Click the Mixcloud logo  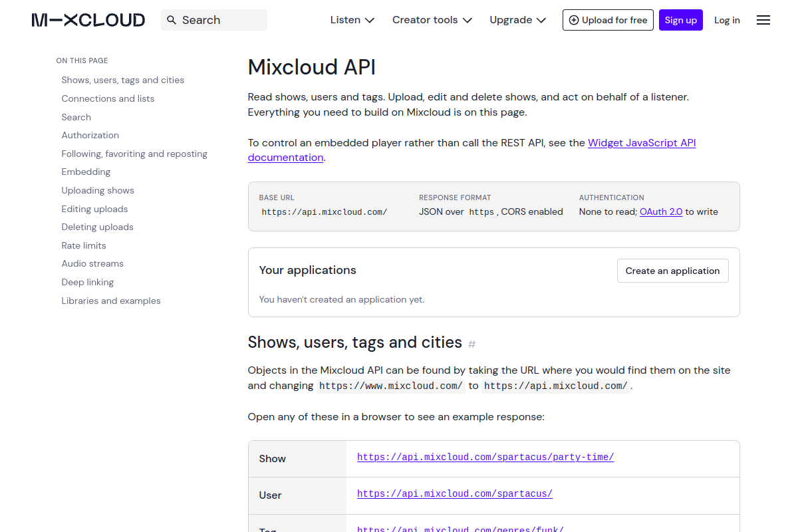[x=88, y=20]
